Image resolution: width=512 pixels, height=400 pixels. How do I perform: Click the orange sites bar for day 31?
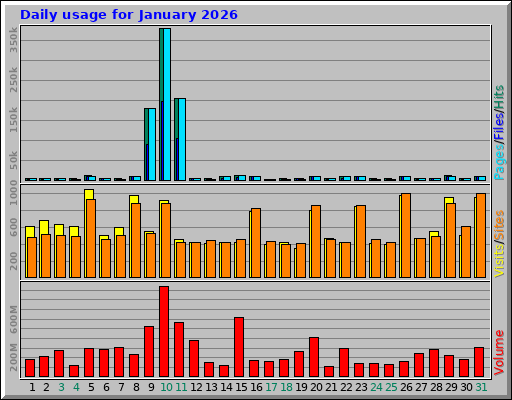[x=481, y=235]
